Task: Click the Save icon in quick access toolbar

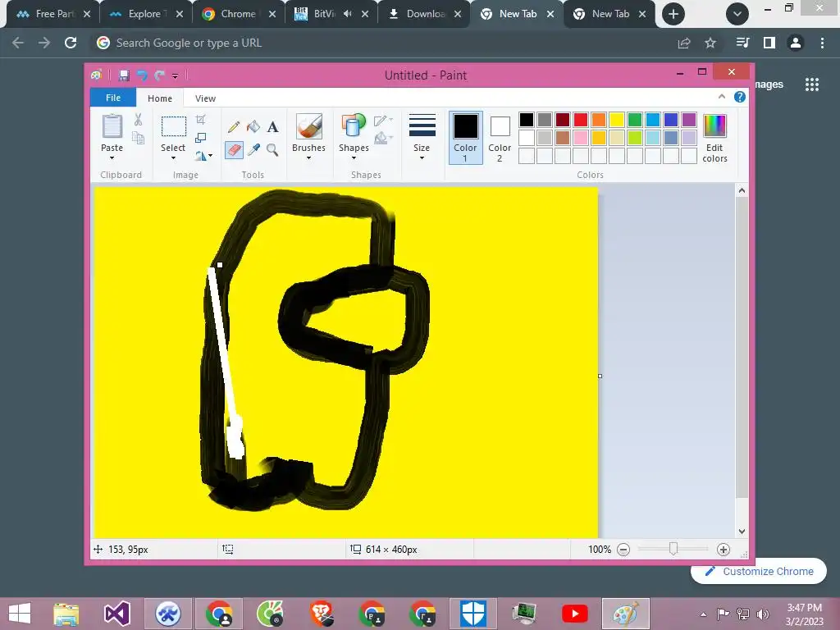Action: click(x=124, y=75)
